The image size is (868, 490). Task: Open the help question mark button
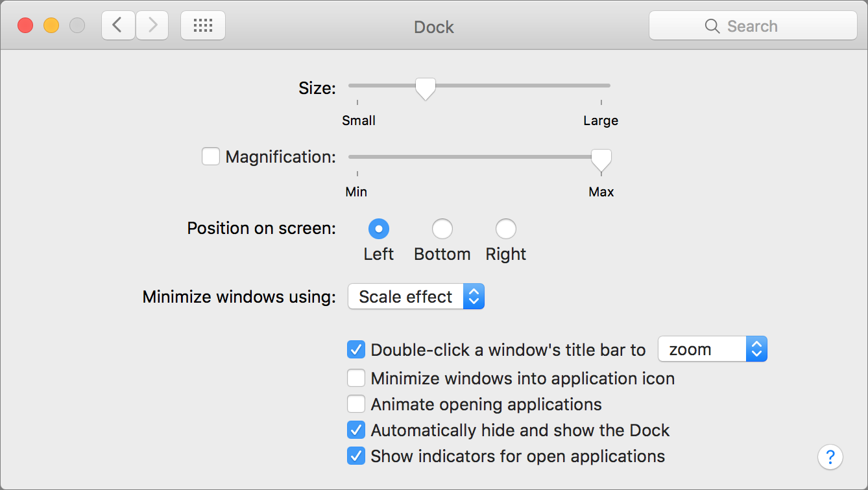click(x=830, y=456)
